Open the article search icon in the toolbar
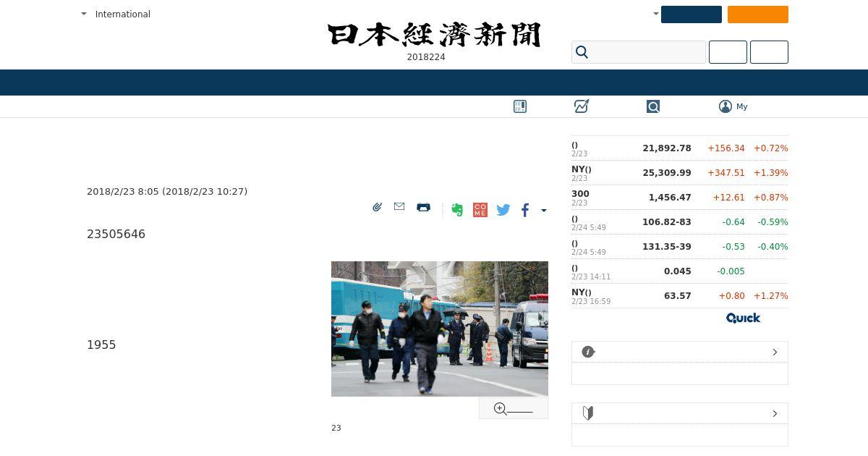 (x=653, y=106)
